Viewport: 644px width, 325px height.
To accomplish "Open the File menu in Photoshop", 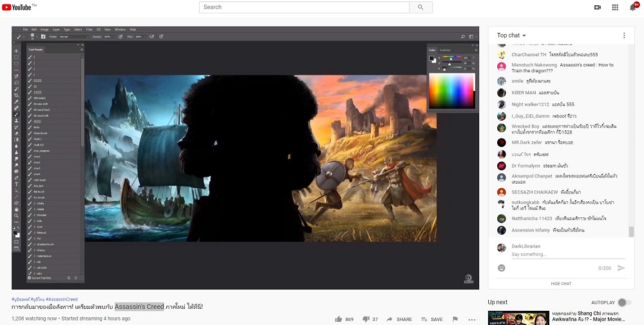I will click(26, 30).
